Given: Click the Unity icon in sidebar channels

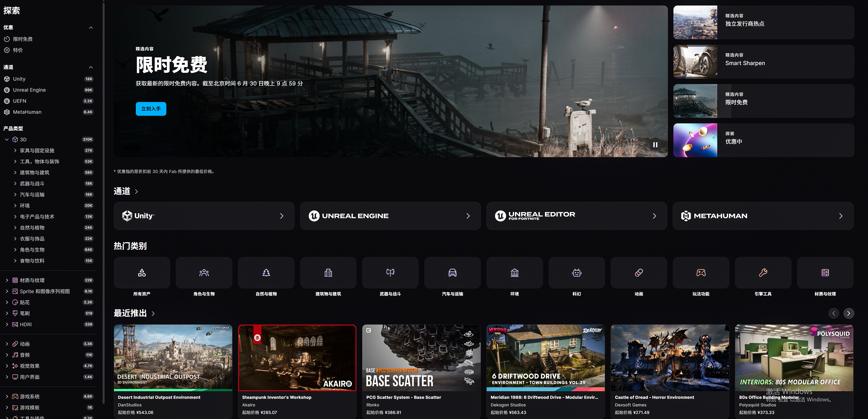Looking at the screenshot, I should (7, 79).
